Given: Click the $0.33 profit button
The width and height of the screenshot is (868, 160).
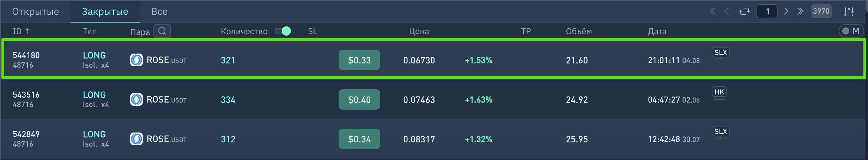Looking at the screenshot, I should point(359,60).
